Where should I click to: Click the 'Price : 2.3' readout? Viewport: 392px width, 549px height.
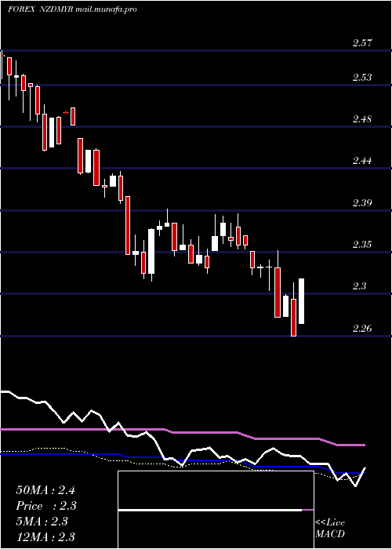(46, 506)
